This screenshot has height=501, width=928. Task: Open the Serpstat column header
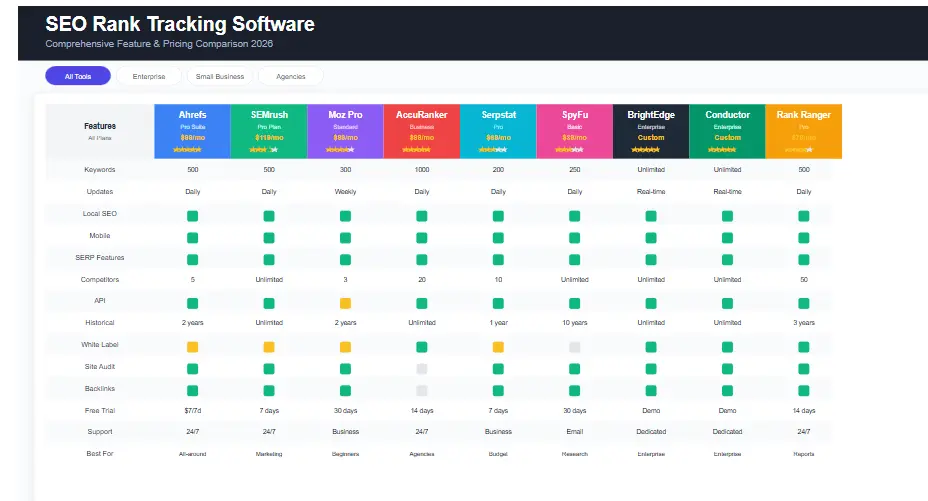(498, 131)
